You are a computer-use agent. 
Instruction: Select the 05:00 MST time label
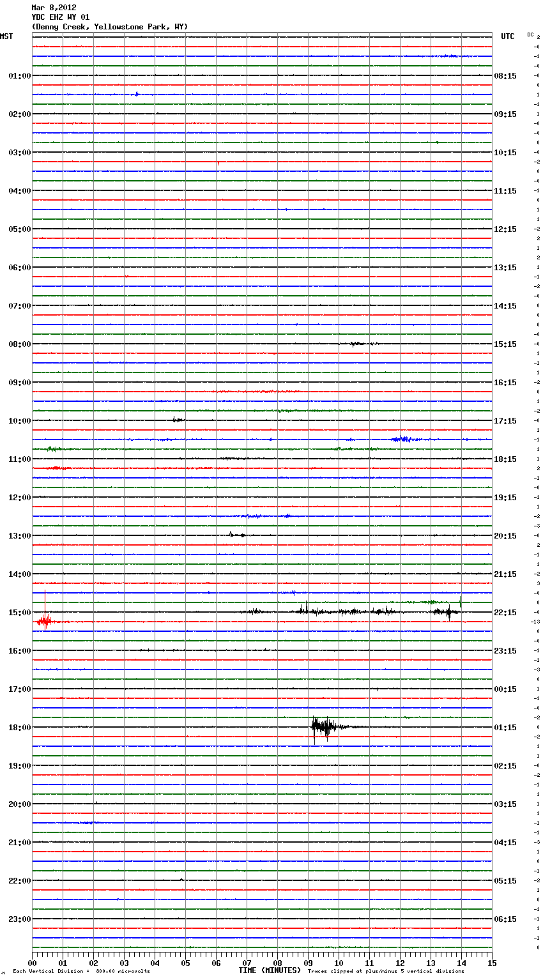pyautogui.click(x=19, y=229)
